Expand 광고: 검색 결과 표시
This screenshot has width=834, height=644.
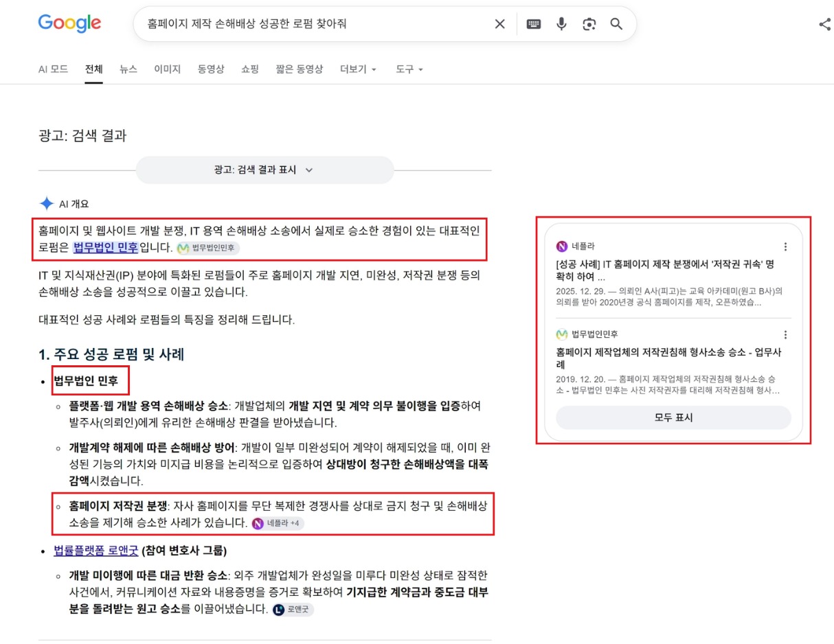[265, 170]
